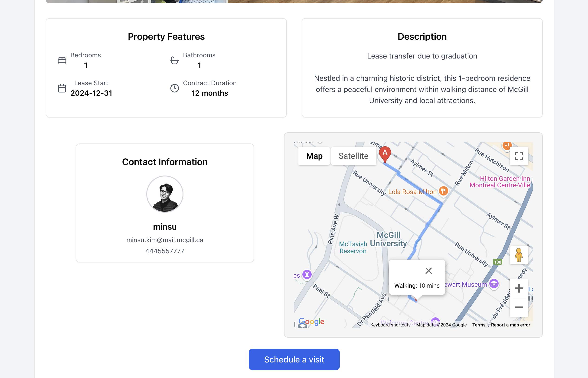The image size is (588, 378).
Task: Toggle fullscreen view on the map
Action: [519, 156]
